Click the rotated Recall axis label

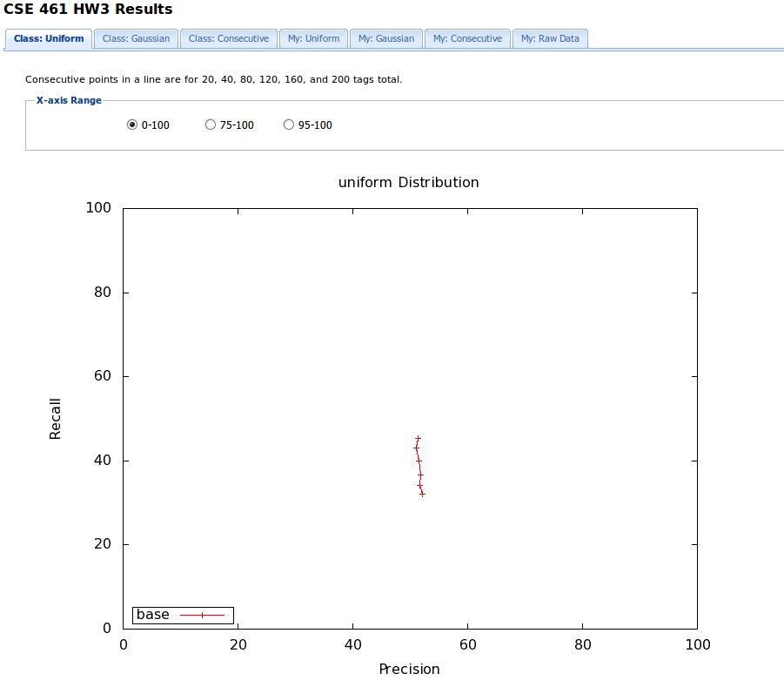(x=56, y=418)
